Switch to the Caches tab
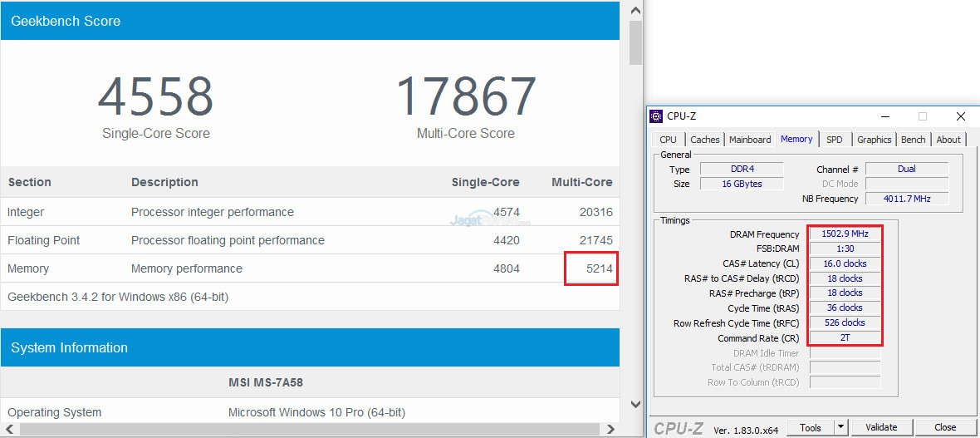The width and height of the screenshot is (980, 438). (705, 140)
